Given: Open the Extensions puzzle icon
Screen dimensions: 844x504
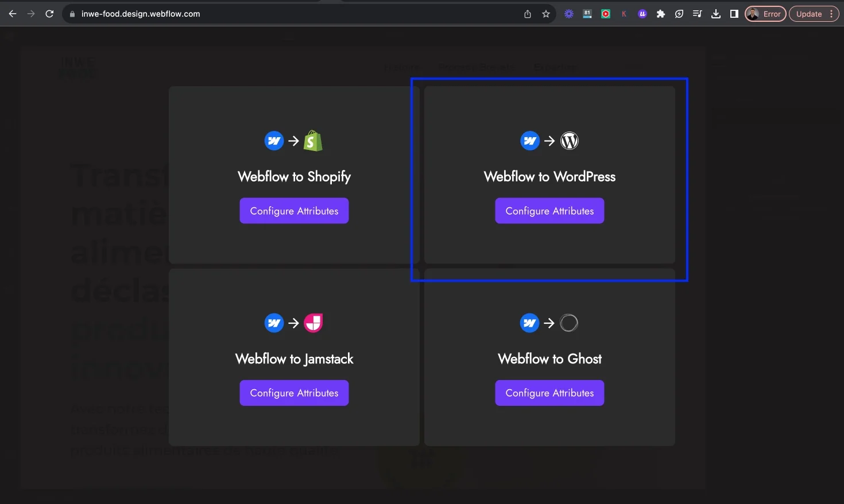Looking at the screenshot, I should (661, 14).
